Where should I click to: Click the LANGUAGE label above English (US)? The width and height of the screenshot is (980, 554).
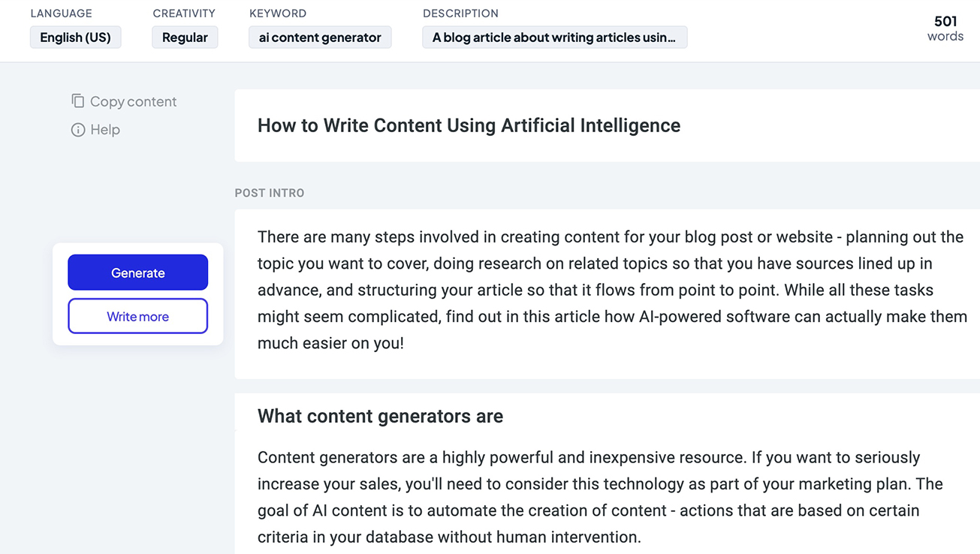point(61,13)
